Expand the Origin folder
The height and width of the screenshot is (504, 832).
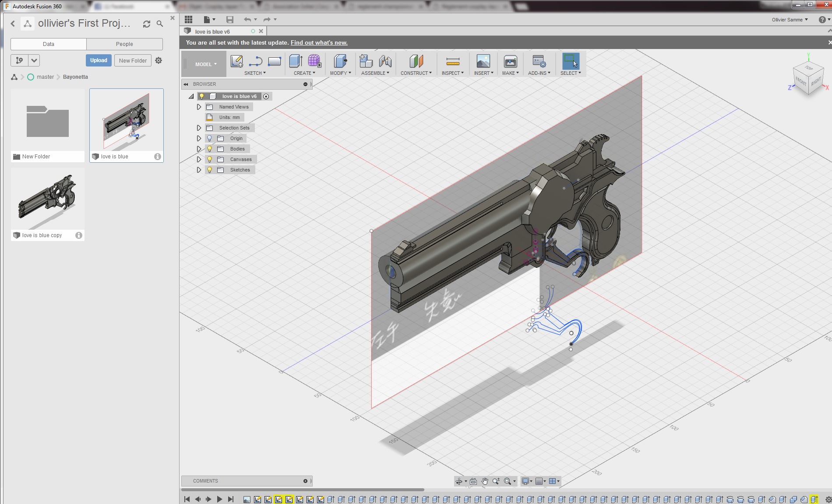[199, 139]
